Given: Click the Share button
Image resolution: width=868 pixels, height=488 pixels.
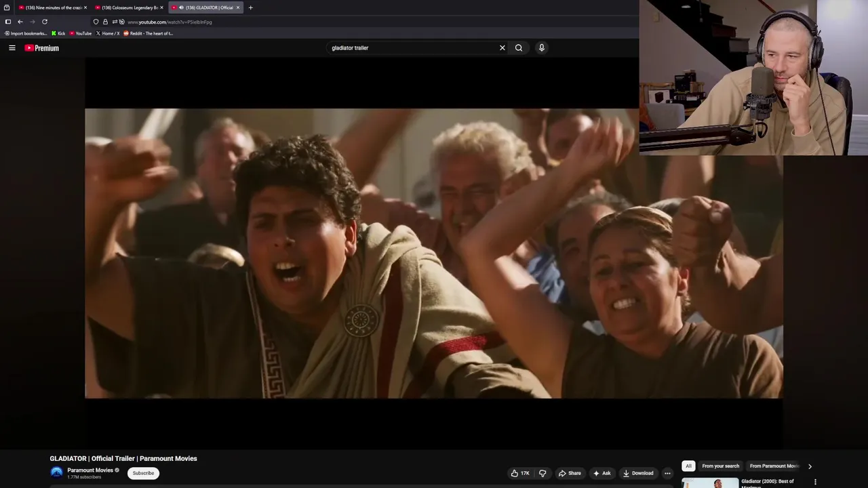Looking at the screenshot, I should click(x=570, y=473).
